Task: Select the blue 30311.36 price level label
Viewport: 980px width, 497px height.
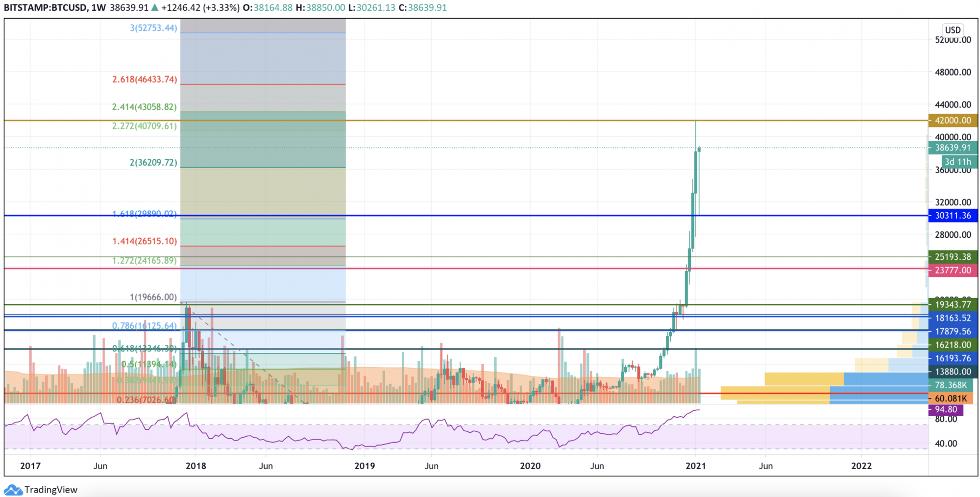Action: tap(953, 215)
